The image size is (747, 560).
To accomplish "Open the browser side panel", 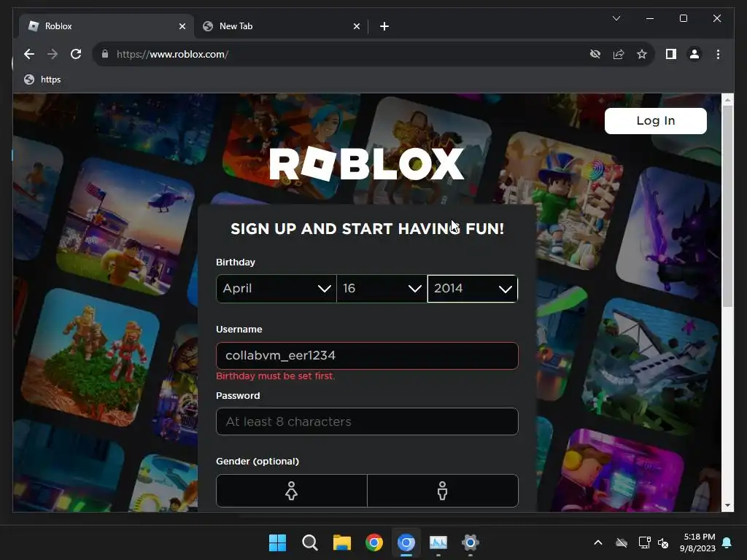I will (671, 54).
